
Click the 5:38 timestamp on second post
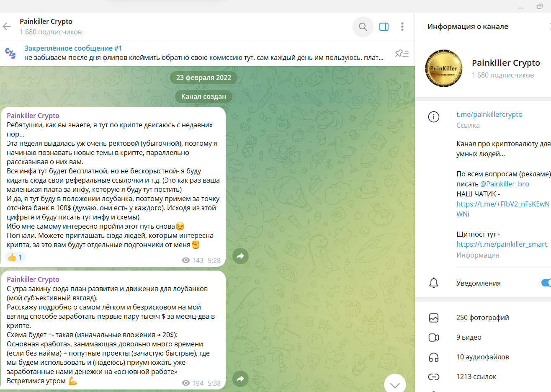[214, 383]
